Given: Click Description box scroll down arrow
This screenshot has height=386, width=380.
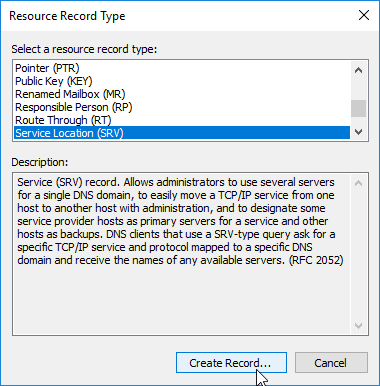Looking at the screenshot, I should coord(359,325).
